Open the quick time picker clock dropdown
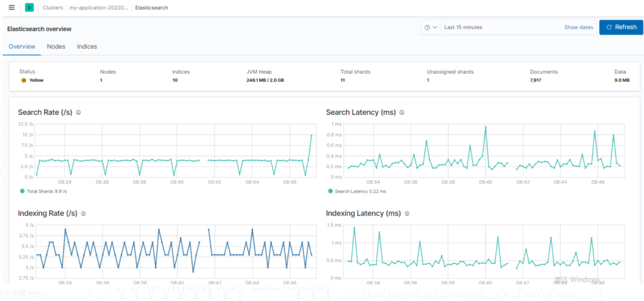The height and width of the screenshot is (301, 644). (x=431, y=27)
